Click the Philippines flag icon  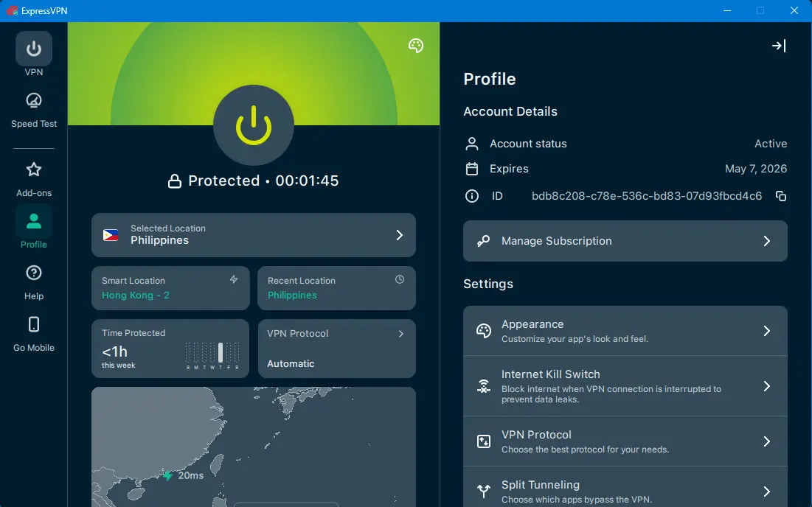111,235
